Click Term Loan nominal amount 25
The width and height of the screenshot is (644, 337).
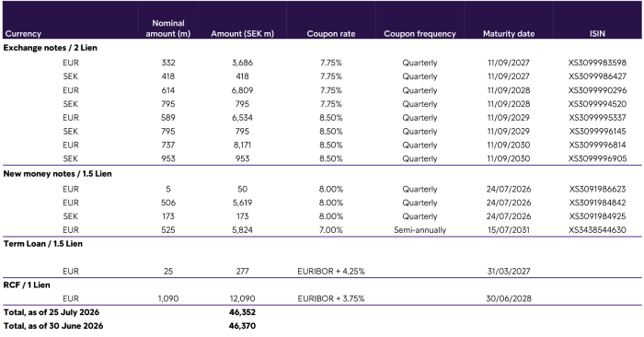point(168,272)
